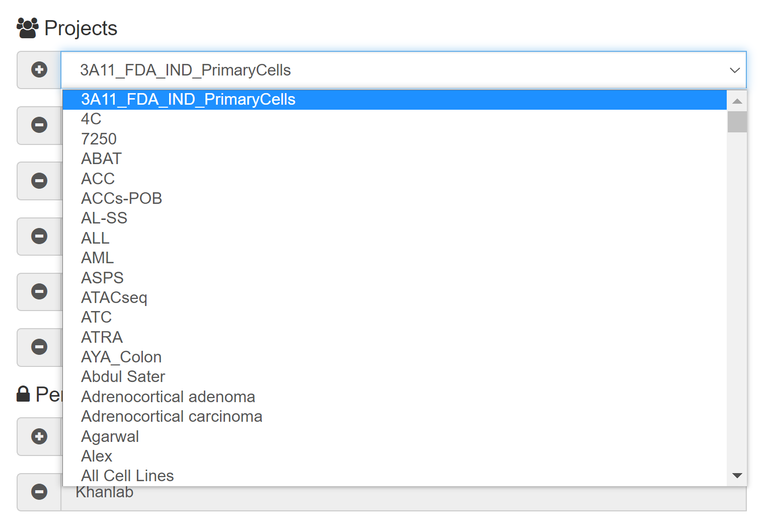Click the fourth minus icon under Projects
The image size is (768, 532).
click(39, 291)
